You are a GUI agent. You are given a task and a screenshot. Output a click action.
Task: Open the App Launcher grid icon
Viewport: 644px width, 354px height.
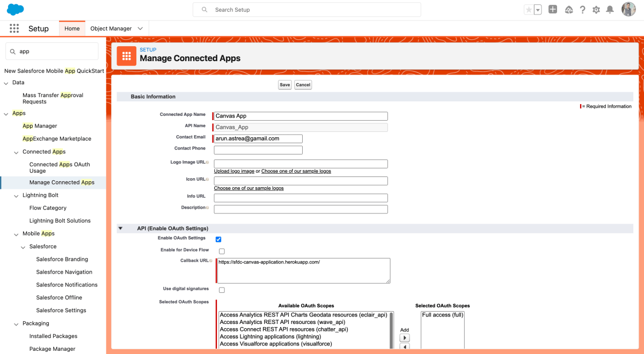pos(14,28)
